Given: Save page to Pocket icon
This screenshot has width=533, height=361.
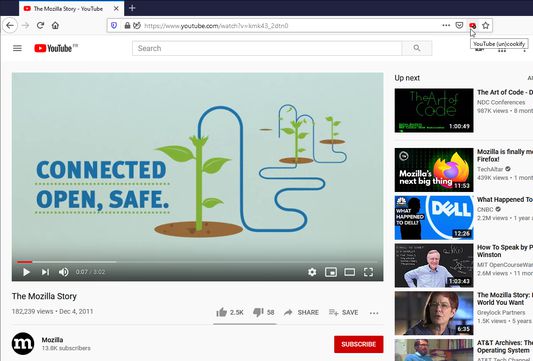Looking at the screenshot, I should pyautogui.click(x=459, y=25).
